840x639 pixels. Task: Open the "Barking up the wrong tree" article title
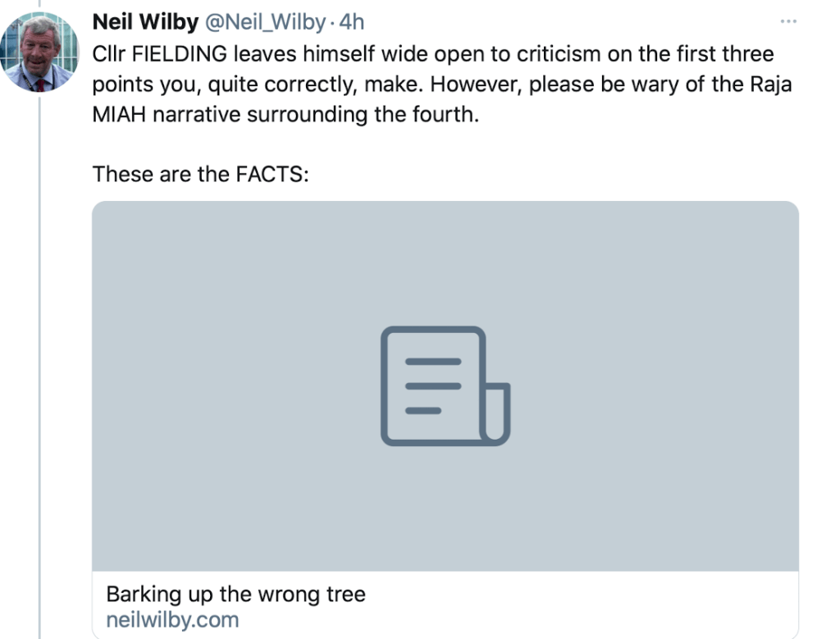[236, 594]
